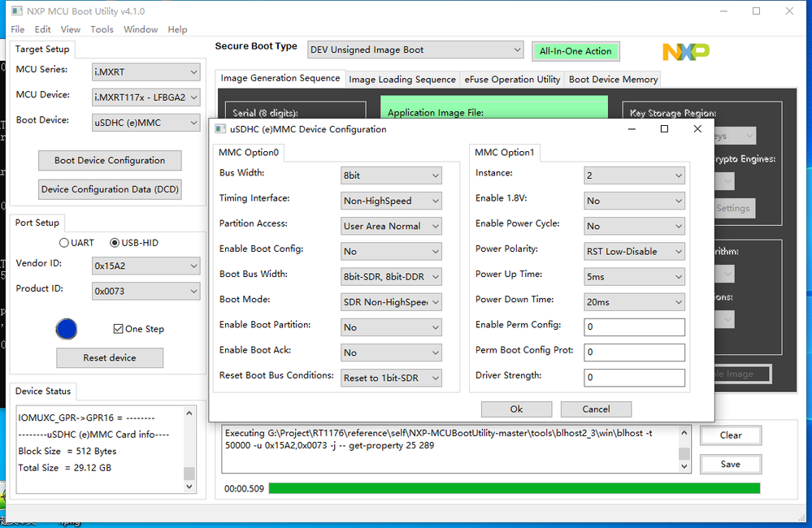The height and width of the screenshot is (528, 812).
Task: Open the Enable 1.8V dropdown
Action: coord(634,201)
